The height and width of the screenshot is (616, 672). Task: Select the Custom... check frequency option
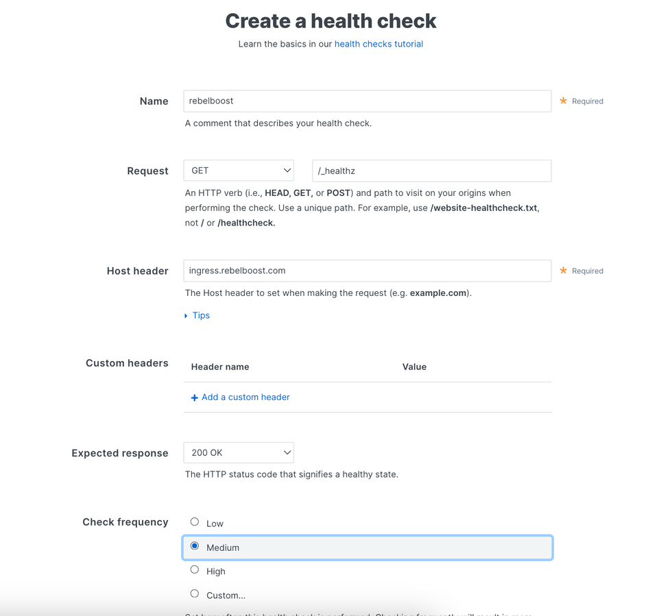[x=195, y=594]
